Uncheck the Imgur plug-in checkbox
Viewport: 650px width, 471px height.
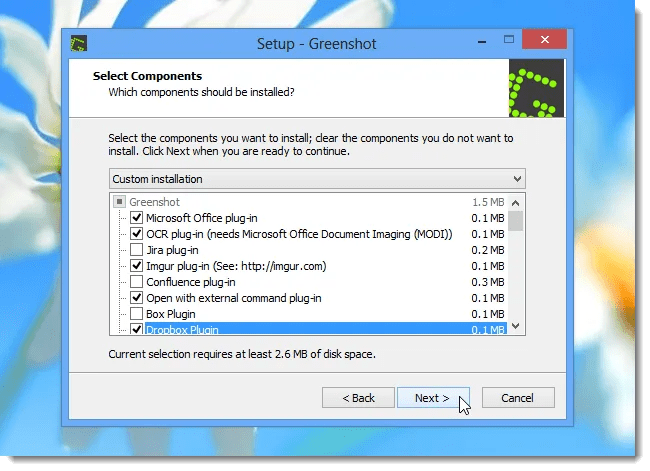click(136, 266)
